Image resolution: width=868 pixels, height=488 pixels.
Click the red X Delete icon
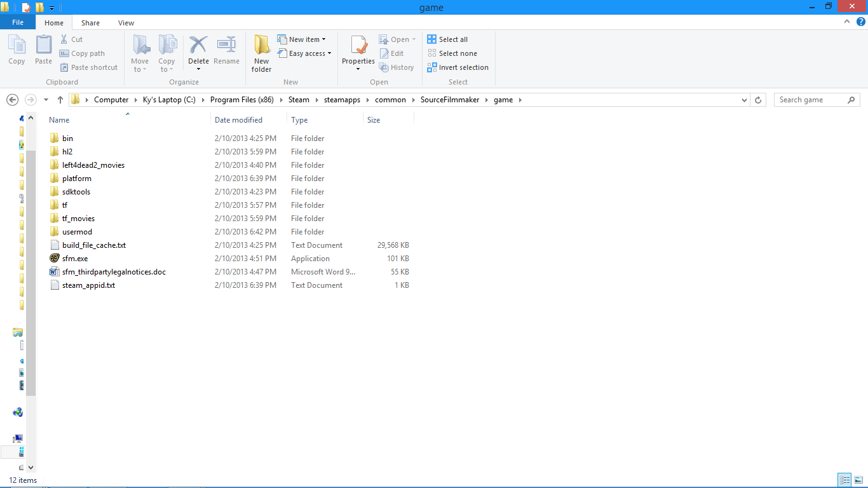(198, 44)
